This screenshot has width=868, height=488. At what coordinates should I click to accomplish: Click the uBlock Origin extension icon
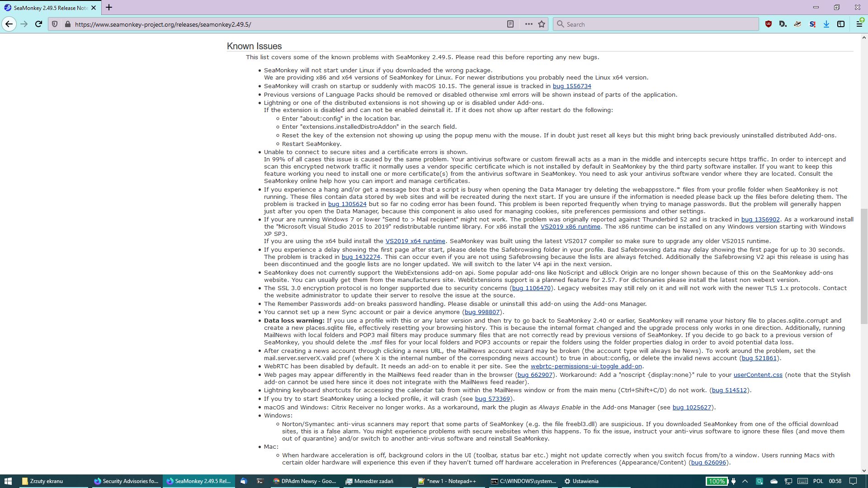[768, 24]
